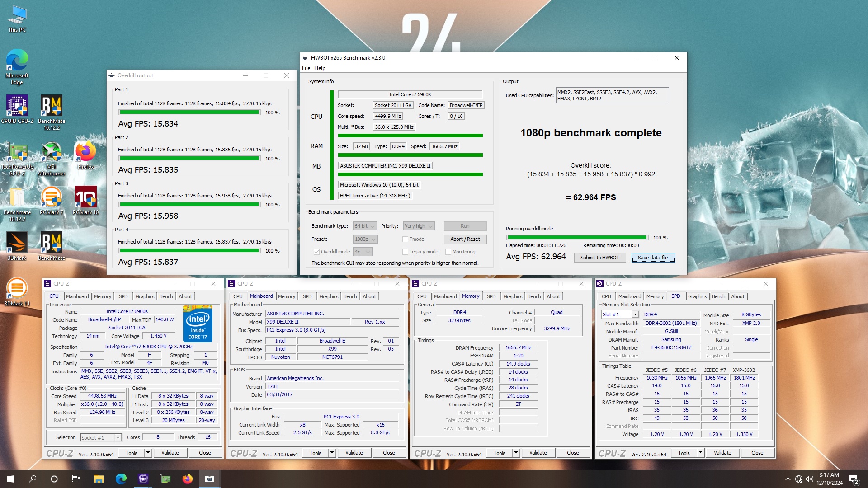
Task: Open File menu in HWBOT x265
Action: pos(306,68)
